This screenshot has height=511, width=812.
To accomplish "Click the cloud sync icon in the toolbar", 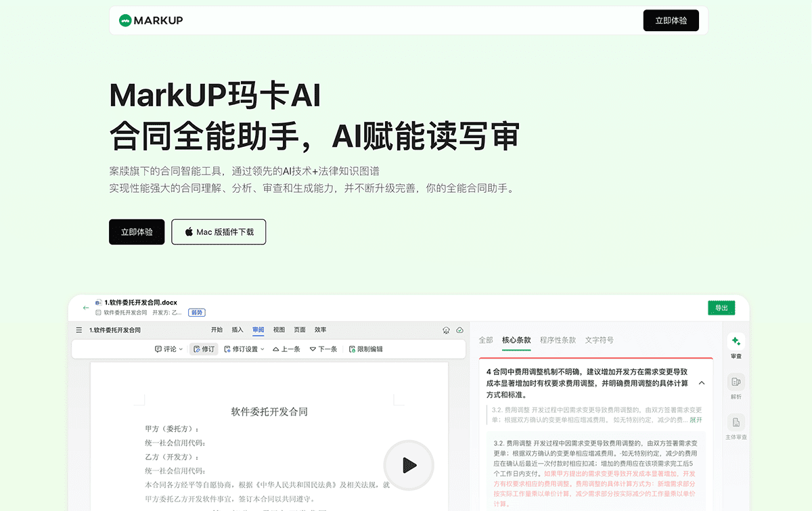I will pos(461,330).
